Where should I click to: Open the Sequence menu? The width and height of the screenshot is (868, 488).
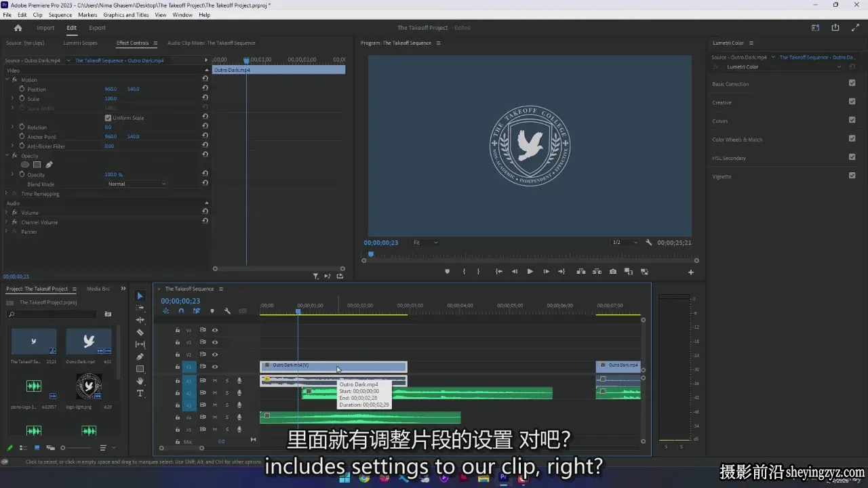[x=60, y=15]
